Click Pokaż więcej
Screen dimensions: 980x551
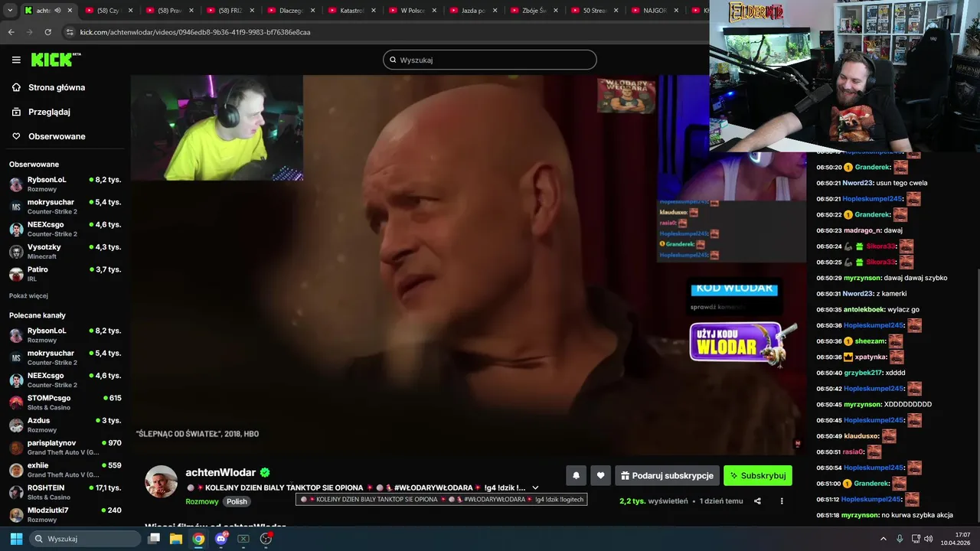point(28,295)
